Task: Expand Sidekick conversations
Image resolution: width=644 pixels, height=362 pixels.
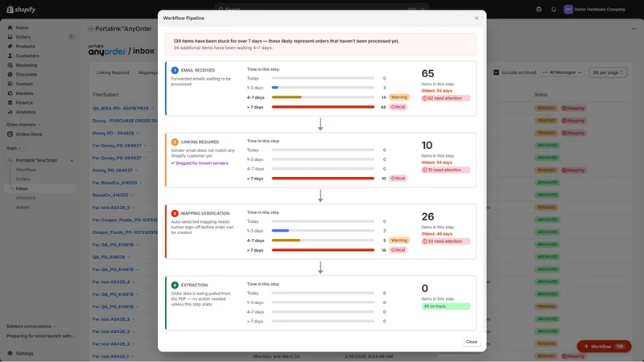Action: pos(31,327)
